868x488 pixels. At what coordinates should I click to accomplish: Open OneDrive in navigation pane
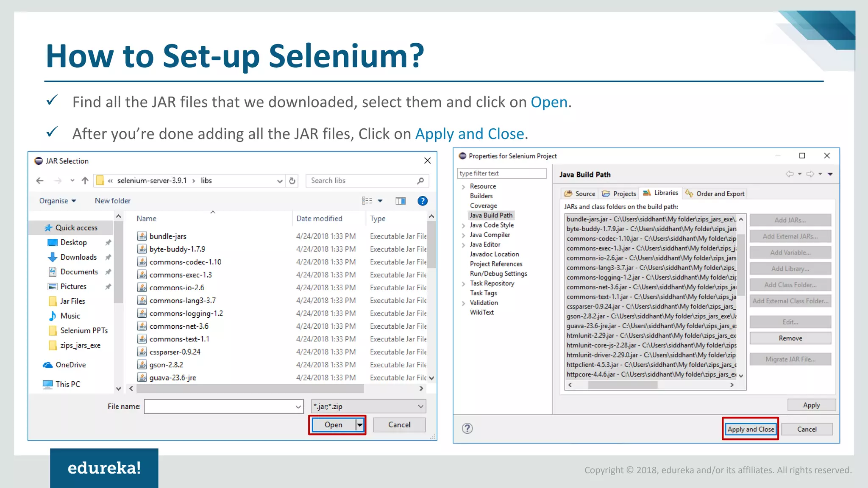click(x=70, y=365)
